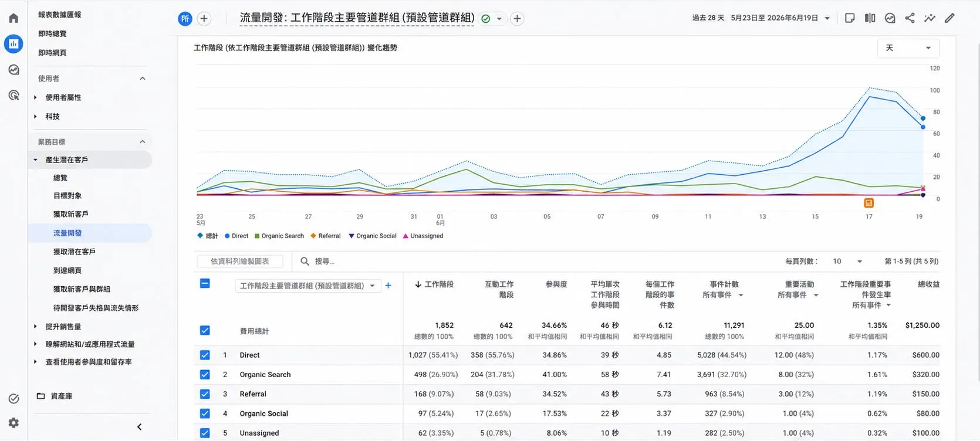Open the Advertising icon in left rail
Viewport: 980px width, 441px height.
13,95
